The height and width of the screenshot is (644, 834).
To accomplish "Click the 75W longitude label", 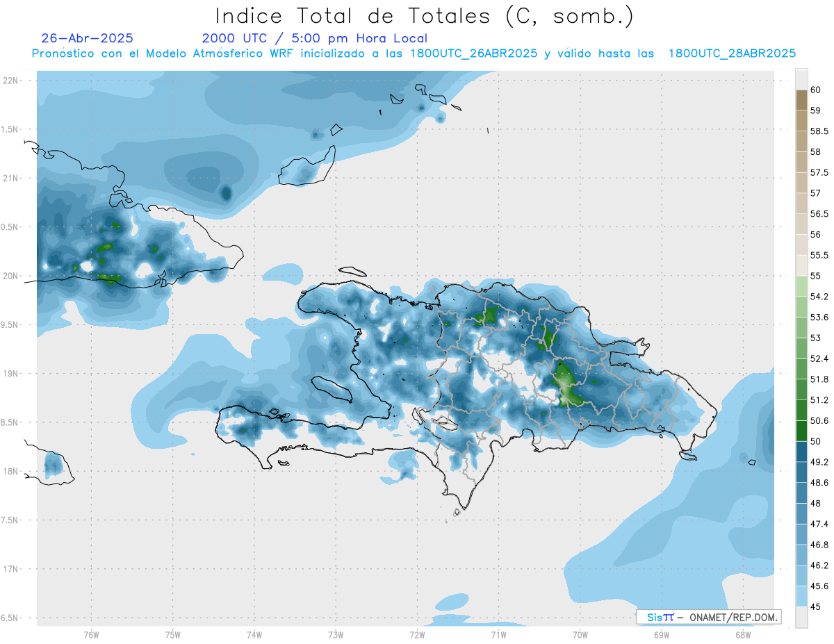I will 172,635.
